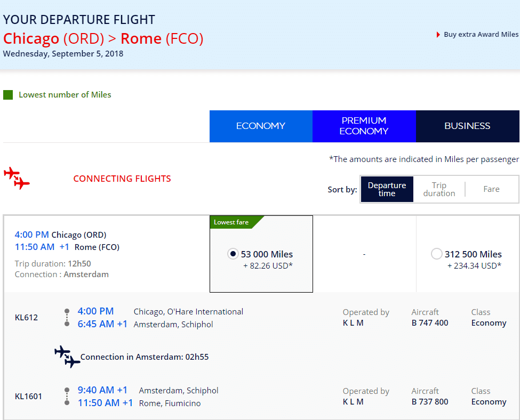Collapse the 4:00 PM Chicago flight summary
The width and height of the screenshot is (520, 420).
pyautogui.click(x=107, y=254)
